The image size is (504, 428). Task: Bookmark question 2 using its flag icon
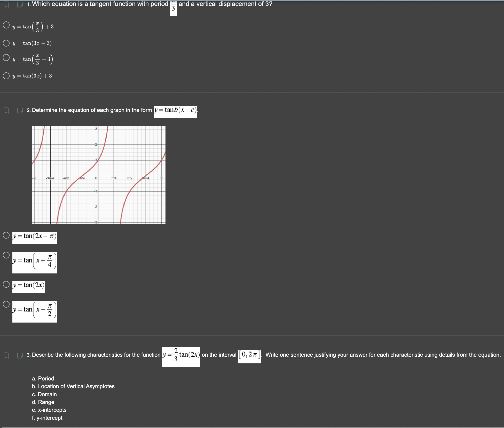(6, 111)
